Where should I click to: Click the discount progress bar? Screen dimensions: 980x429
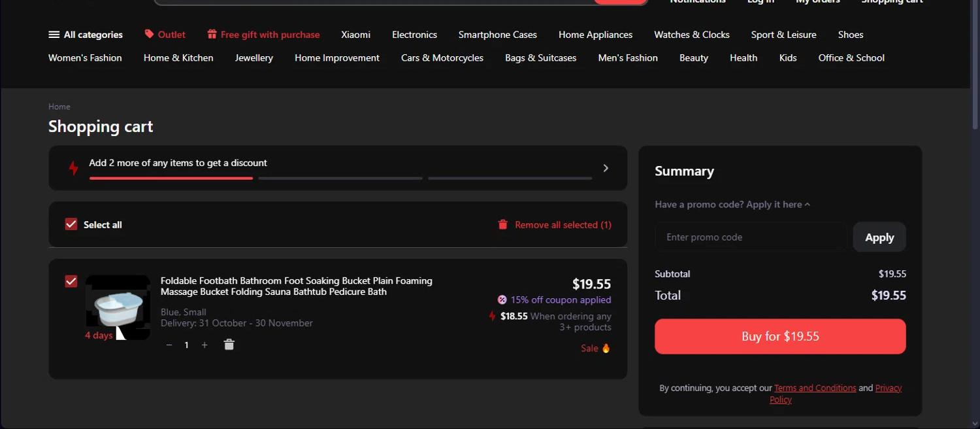pyautogui.click(x=340, y=178)
